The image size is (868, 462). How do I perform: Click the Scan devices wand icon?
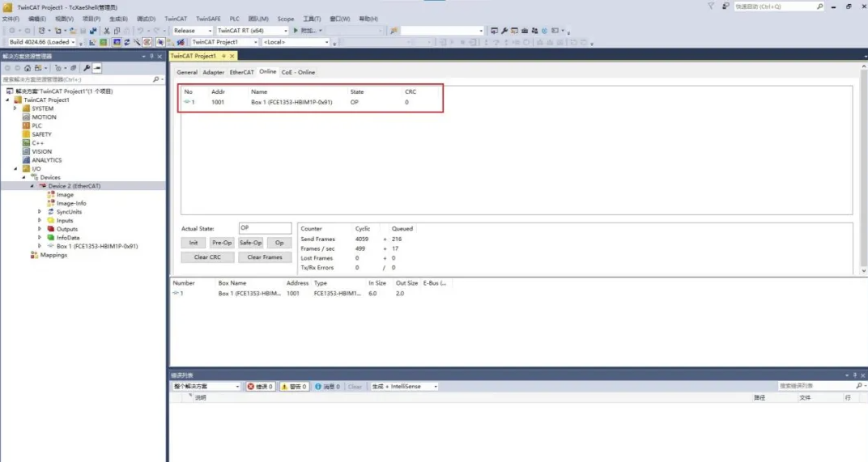pyautogui.click(x=137, y=42)
